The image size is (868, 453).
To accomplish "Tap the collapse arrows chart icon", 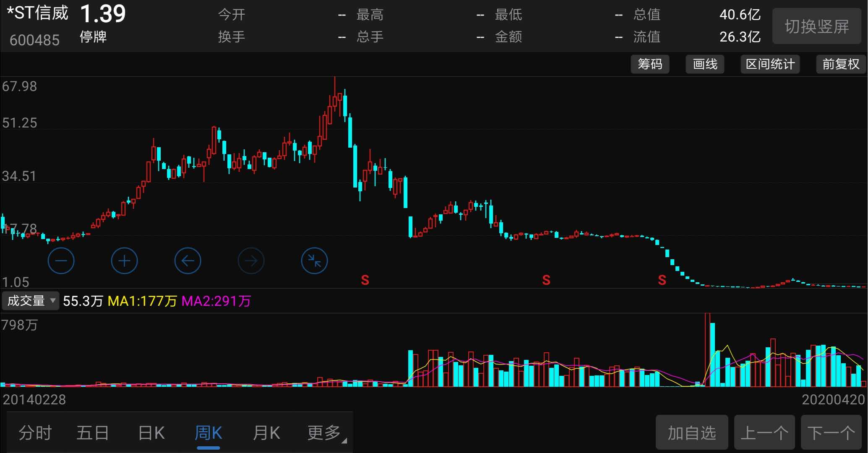I will [x=315, y=261].
